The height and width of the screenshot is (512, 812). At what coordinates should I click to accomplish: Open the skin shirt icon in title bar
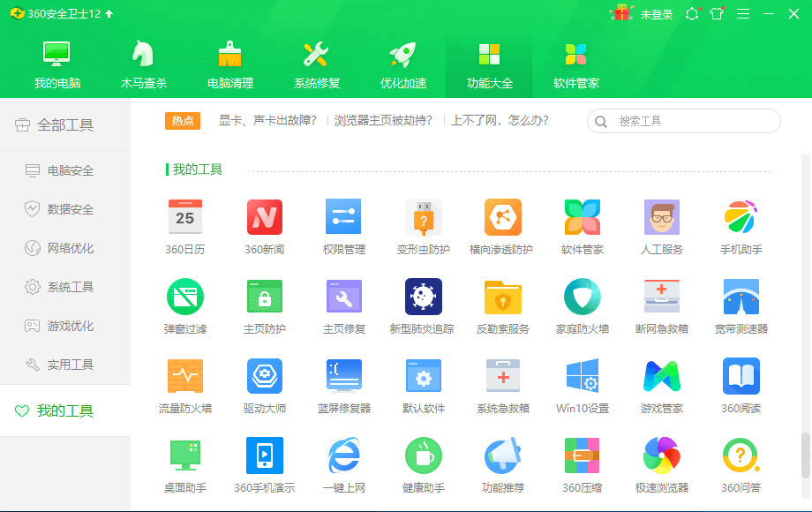718,13
